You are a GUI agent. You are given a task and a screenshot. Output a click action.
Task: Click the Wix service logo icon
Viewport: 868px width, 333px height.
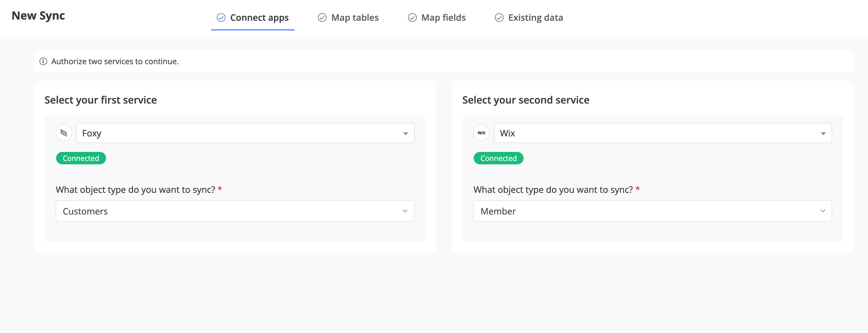pyautogui.click(x=481, y=133)
